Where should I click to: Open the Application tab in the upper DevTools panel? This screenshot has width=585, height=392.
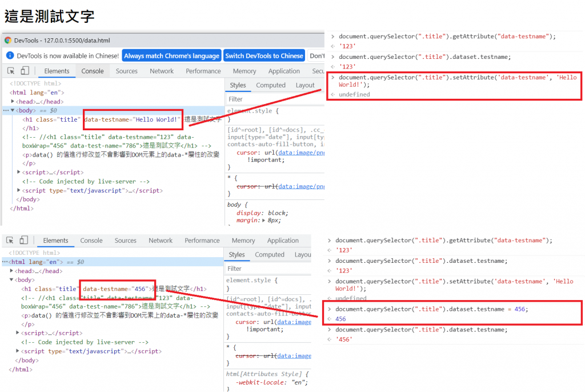[x=284, y=71]
